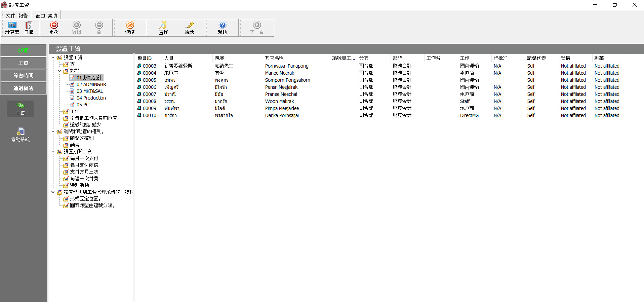
Task: Click employee icon for row 00003
Action: pos(139,66)
